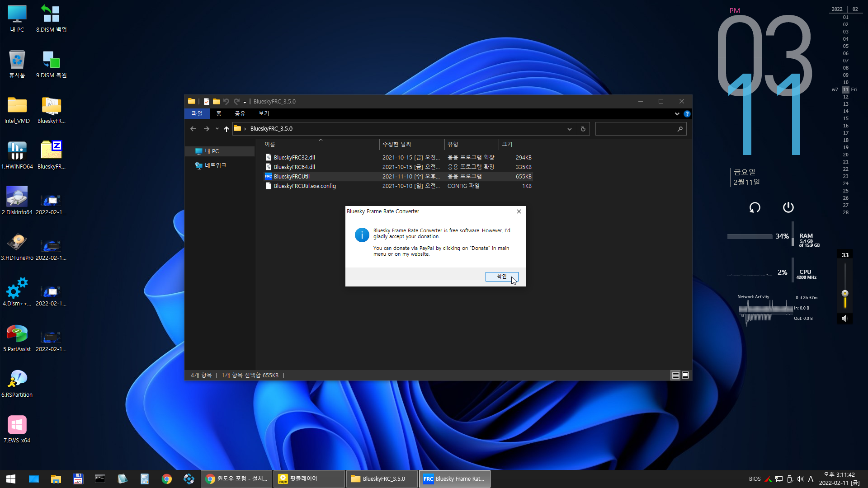
Task: Click the BlueskyFRC_3.5.0 address bar path
Action: coord(271,129)
